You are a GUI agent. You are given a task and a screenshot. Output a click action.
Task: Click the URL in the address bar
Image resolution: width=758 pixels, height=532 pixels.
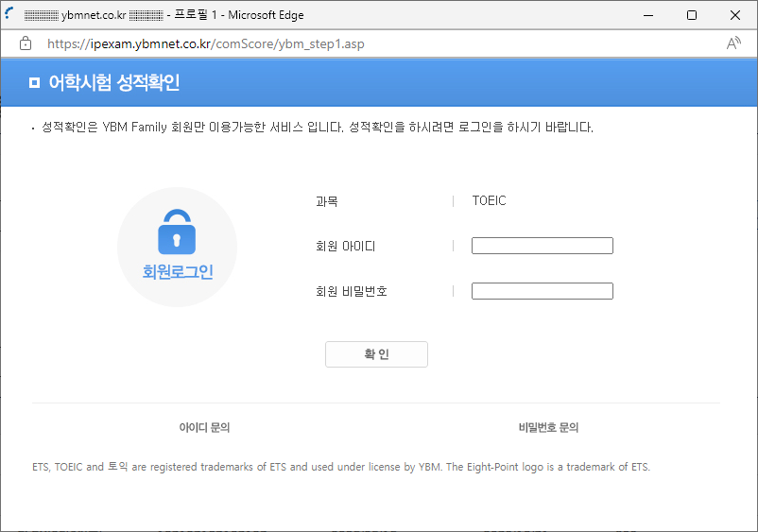pos(205,44)
